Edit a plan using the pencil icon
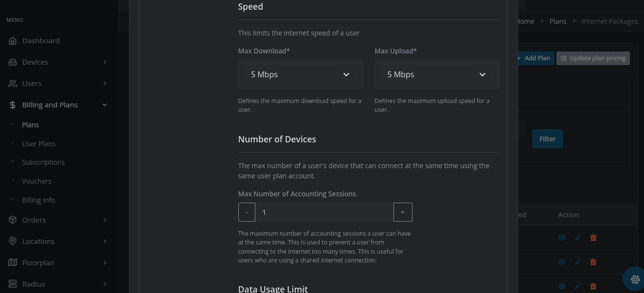644x293 pixels. pyautogui.click(x=577, y=238)
